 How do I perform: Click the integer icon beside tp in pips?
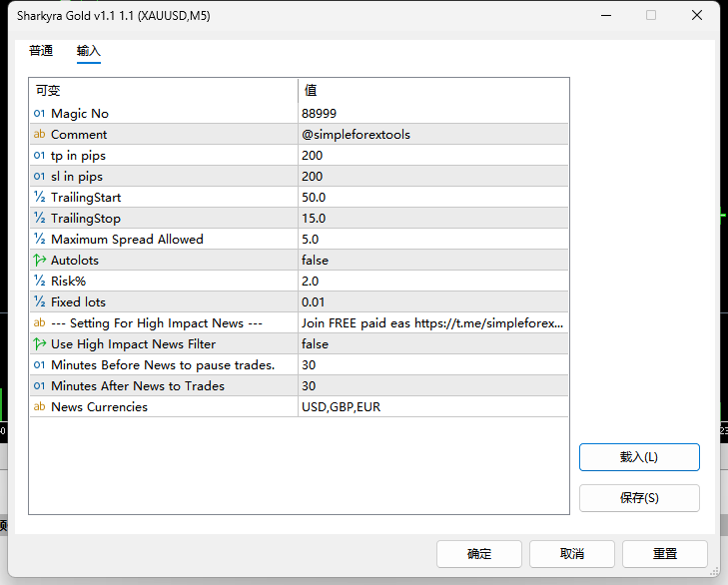pyautogui.click(x=40, y=155)
